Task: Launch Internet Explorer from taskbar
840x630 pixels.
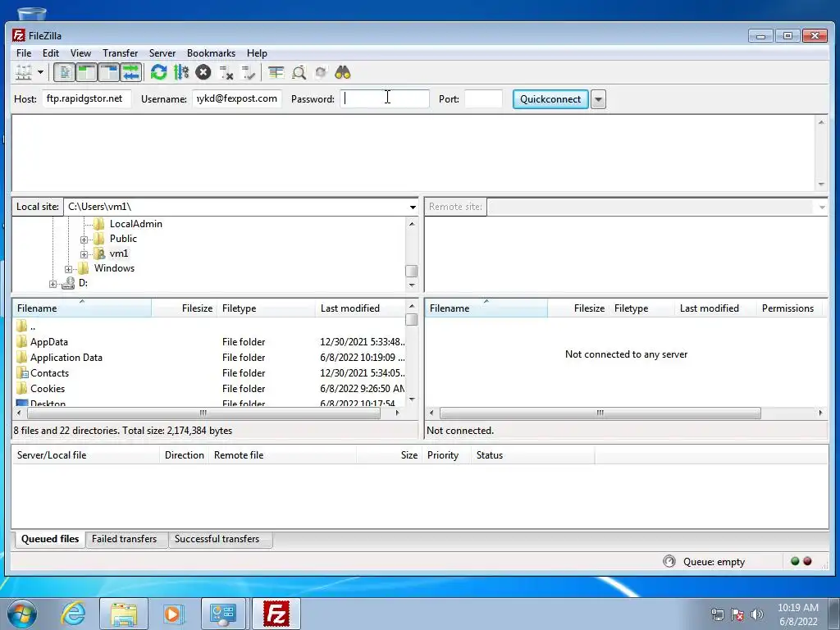Action: (73, 614)
